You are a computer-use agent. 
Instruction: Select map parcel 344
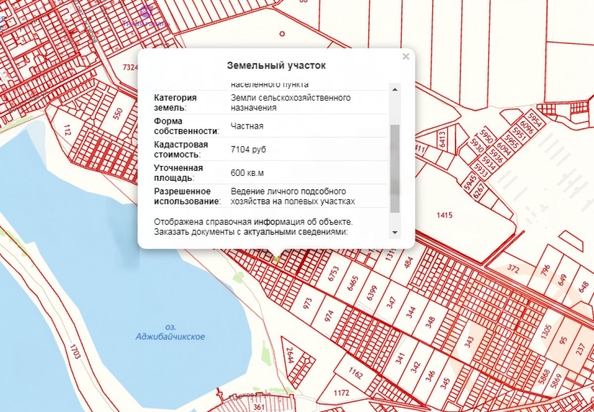410,313
